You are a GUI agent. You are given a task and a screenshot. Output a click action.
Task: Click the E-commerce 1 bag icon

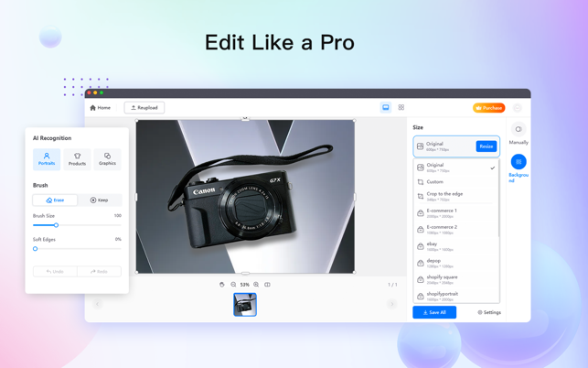tap(421, 213)
